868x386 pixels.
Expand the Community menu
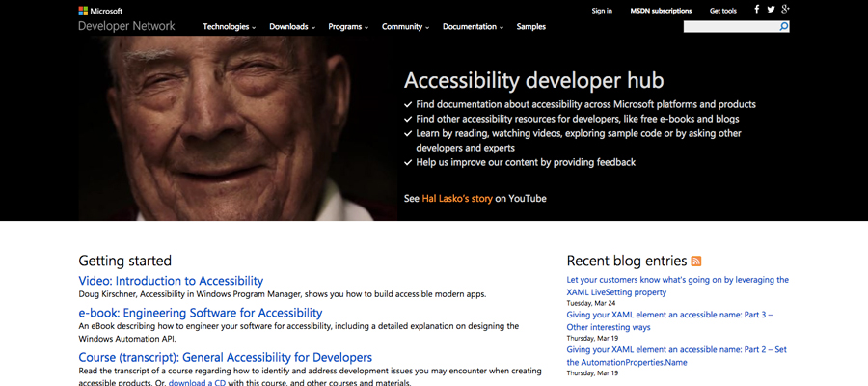(x=405, y=27)
